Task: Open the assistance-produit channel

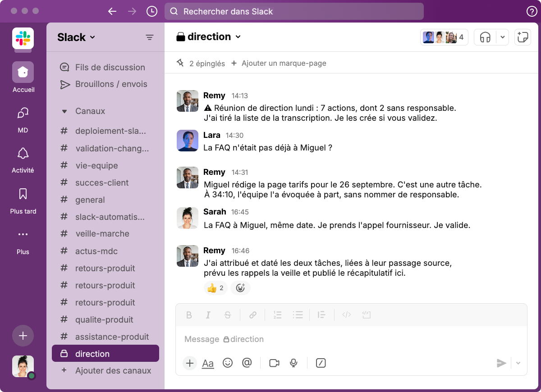Action: [x=105, y=337]
